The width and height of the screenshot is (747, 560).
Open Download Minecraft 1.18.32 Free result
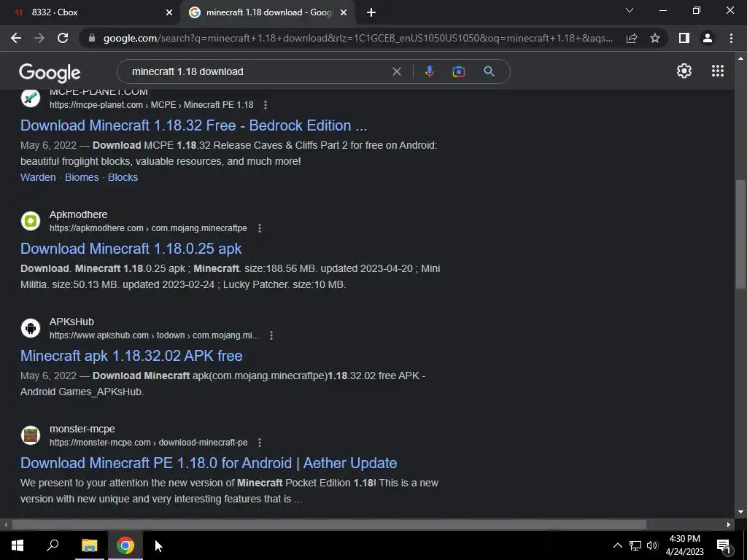point(193,125)
